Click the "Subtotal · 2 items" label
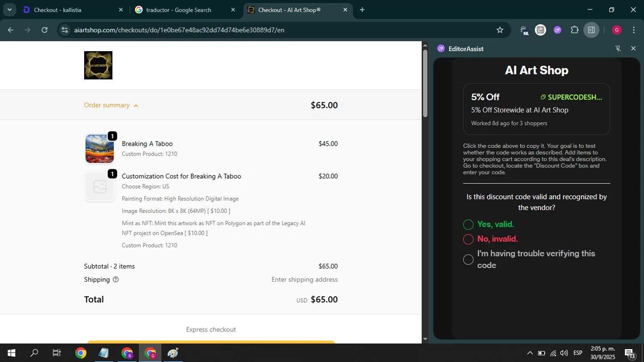This screenshot has height=362, width=644. coord(109,266)
